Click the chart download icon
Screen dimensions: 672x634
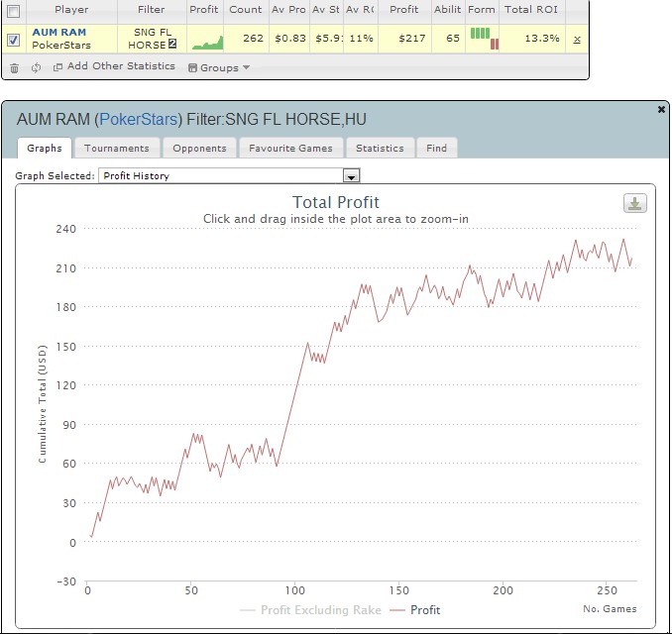(634, 203)
